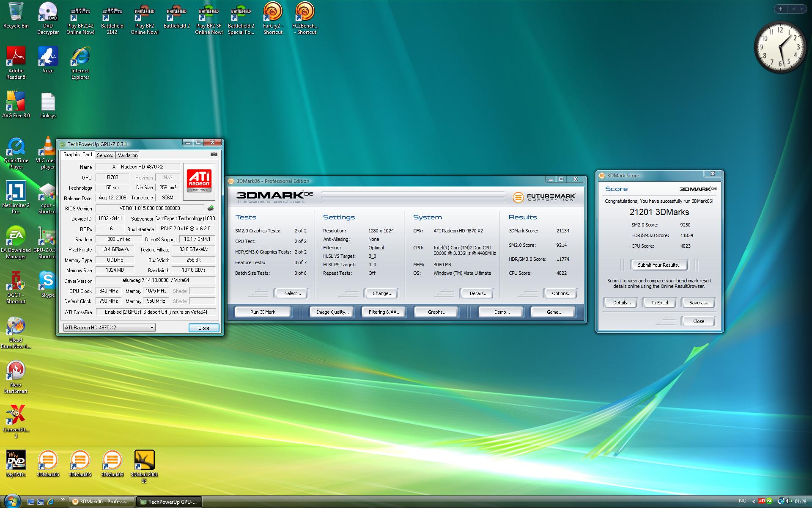
Task: Click the Windows Start orb
Action: 11,501
